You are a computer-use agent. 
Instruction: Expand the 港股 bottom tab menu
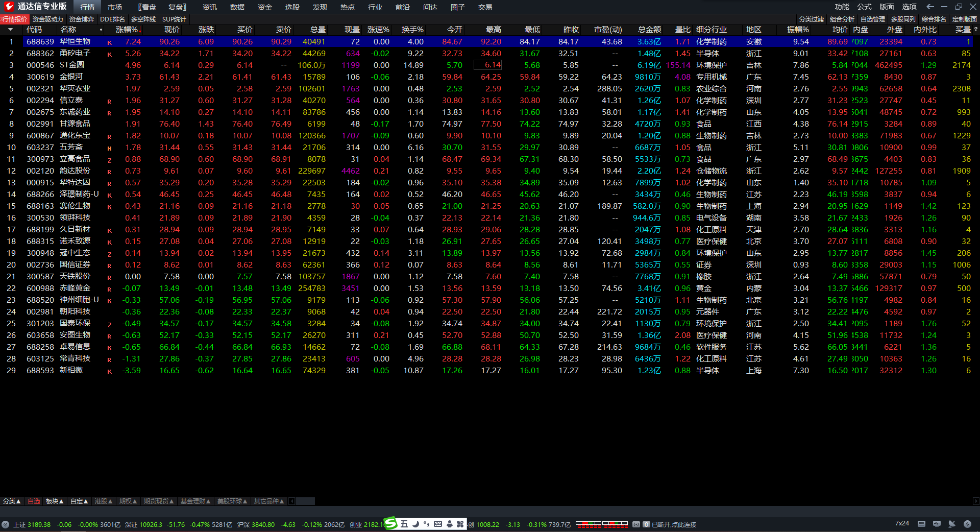pyautogui.click(x=104, y=501)
